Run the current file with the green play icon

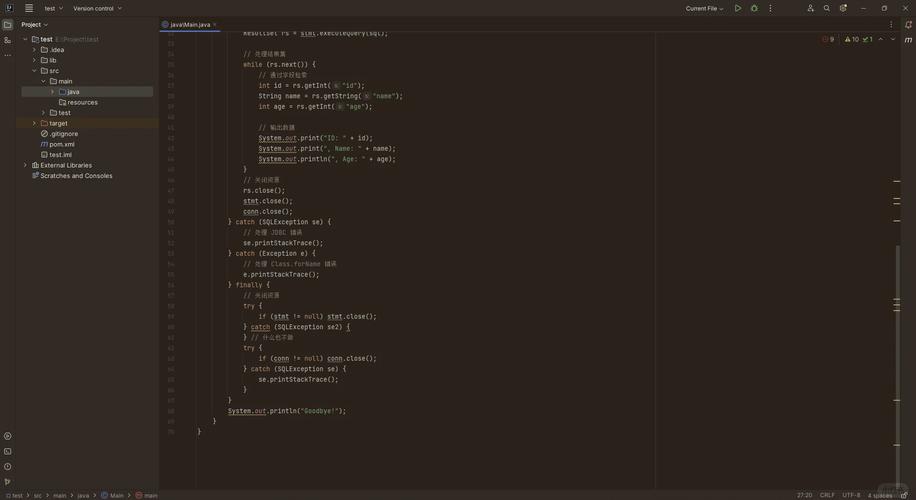tap(738, 8)
